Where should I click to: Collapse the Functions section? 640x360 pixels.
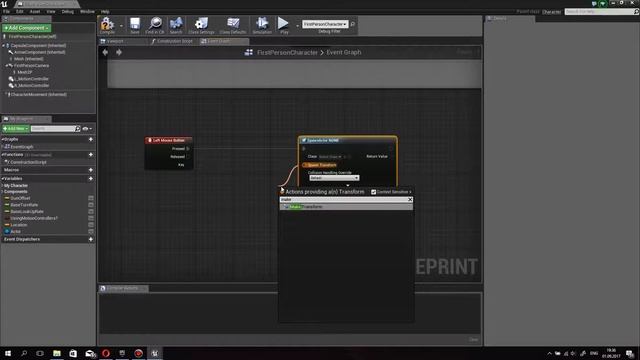pos(3,155)
